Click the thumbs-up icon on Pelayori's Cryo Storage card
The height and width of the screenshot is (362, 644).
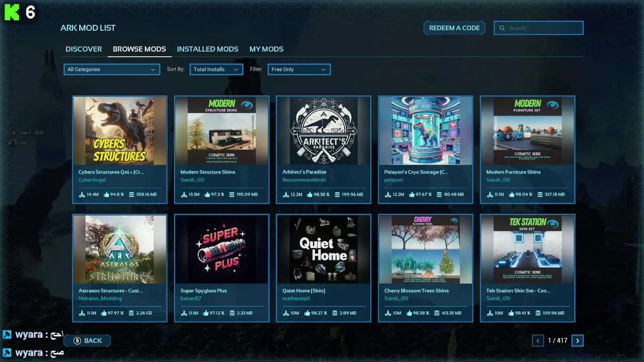tap(411, 195)
